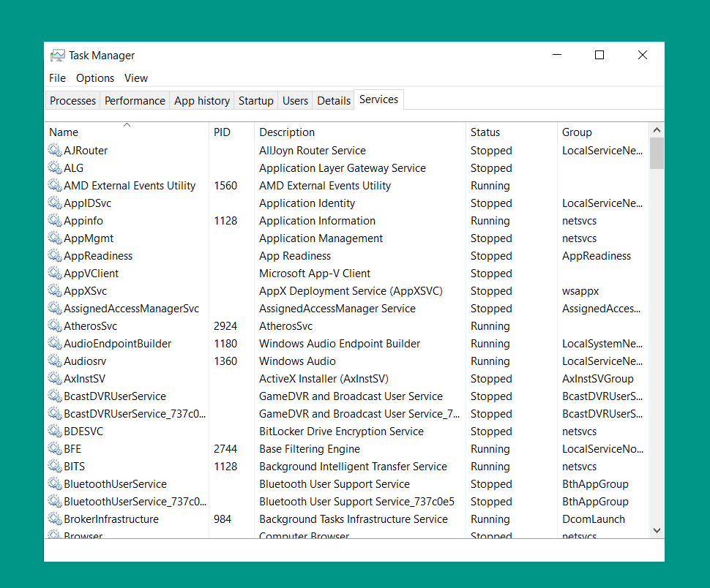This screenshot has width=710, height=588.
Task: Select the Services tab
Action: click(x=379, y=99)
